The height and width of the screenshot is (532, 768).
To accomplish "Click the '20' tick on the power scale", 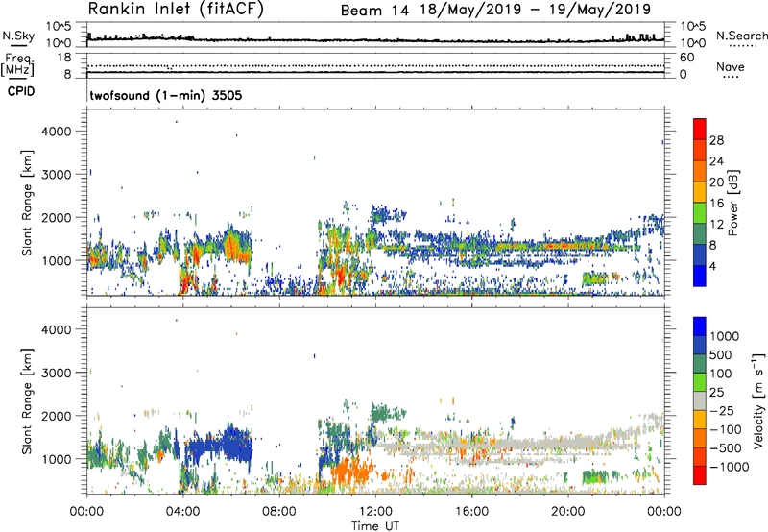I will [x=716, y=182].
